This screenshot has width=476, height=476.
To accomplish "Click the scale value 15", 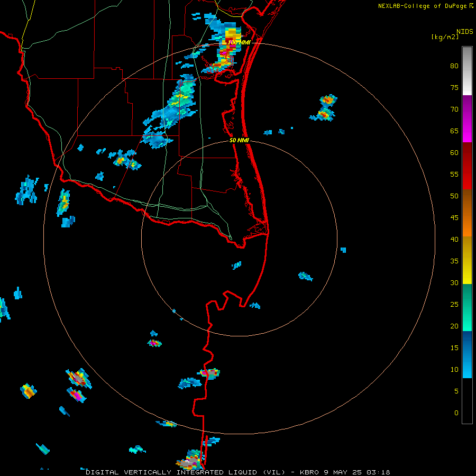I will (x=454, y=348).
